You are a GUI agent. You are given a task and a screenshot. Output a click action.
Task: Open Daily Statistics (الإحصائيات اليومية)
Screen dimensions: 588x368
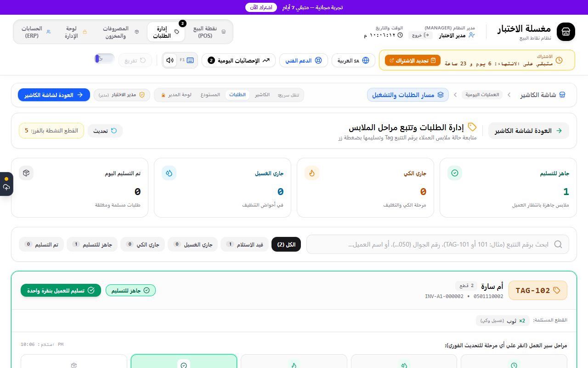[x=238, y=60]
